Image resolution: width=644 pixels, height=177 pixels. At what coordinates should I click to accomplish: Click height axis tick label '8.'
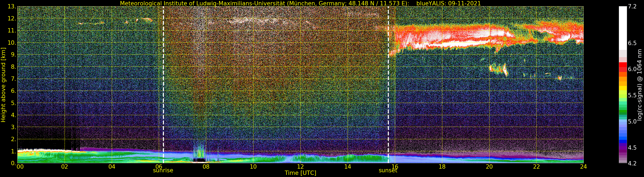[14, 67]
